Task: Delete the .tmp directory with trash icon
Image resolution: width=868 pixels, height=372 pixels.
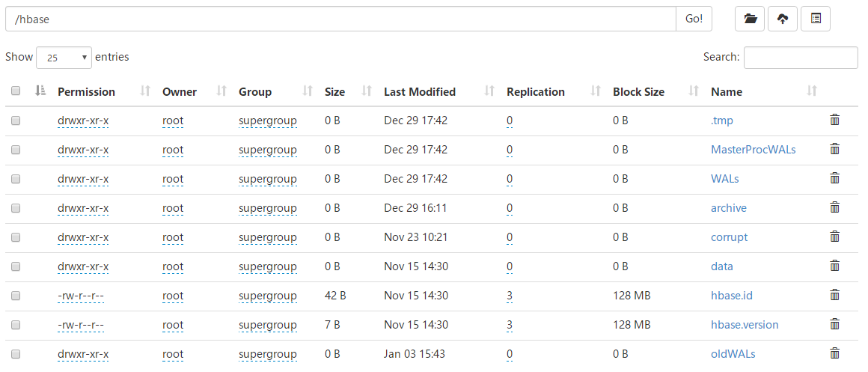Action: coord(835,120)
